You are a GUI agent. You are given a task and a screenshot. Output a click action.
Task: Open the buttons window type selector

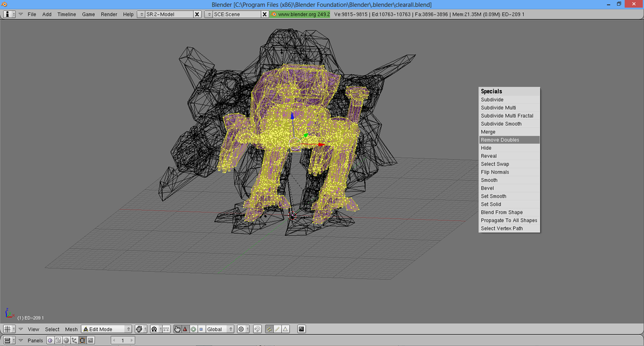pyautogui.click(x=9, y=340)
